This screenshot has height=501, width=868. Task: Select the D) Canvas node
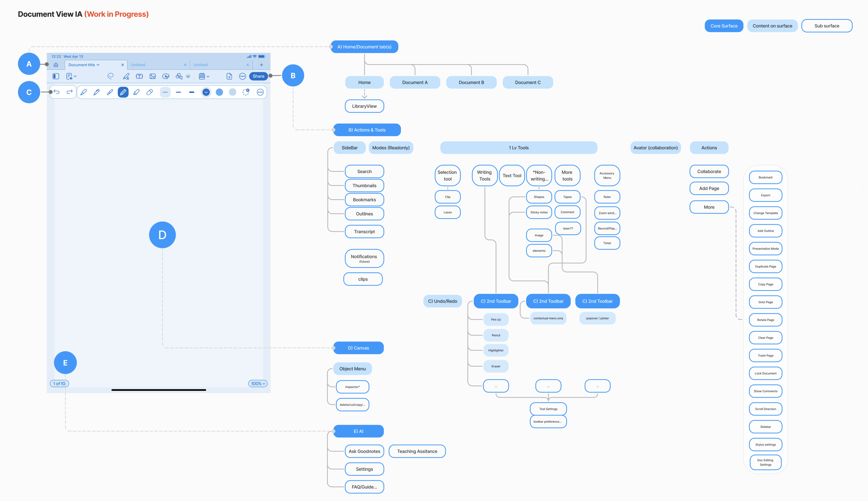tap(358, 348)
